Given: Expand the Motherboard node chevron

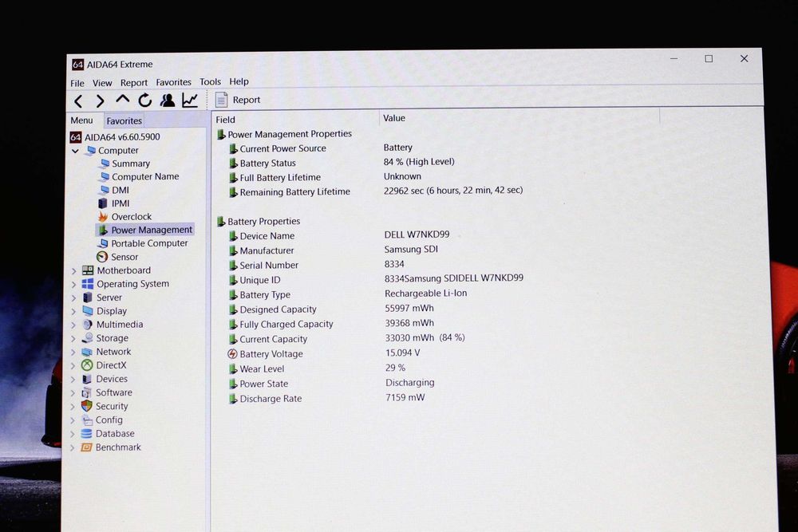Looking at the screenshot, I should 73,270.
